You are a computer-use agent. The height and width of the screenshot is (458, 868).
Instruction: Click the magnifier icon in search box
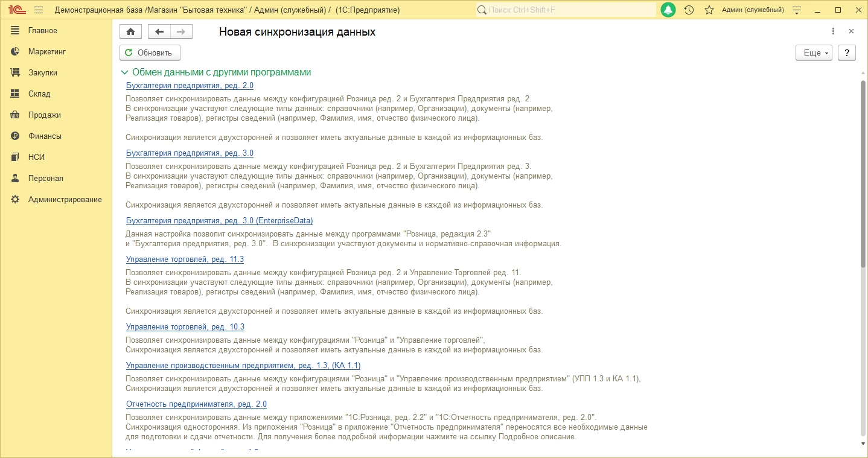[482, 10]
